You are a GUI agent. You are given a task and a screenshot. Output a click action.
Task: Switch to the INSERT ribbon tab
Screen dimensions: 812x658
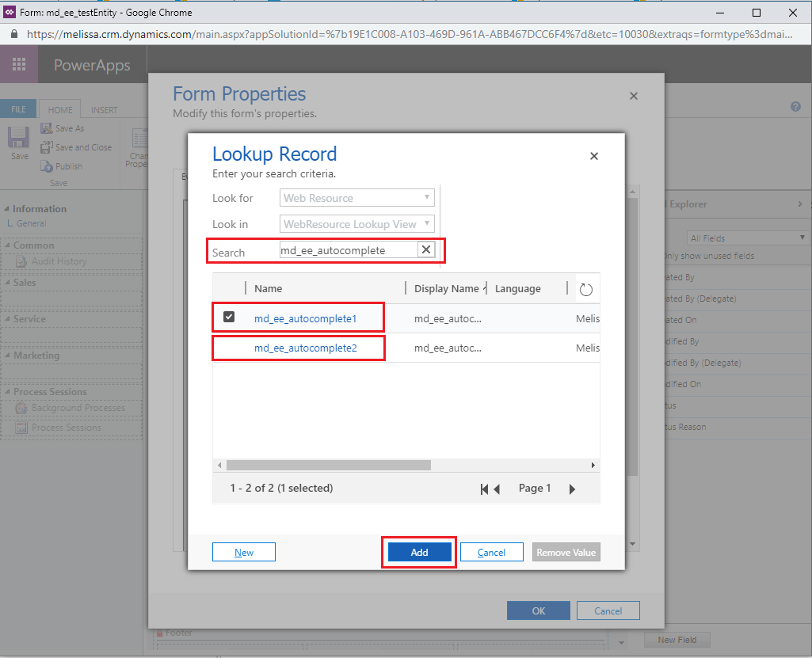104,110
